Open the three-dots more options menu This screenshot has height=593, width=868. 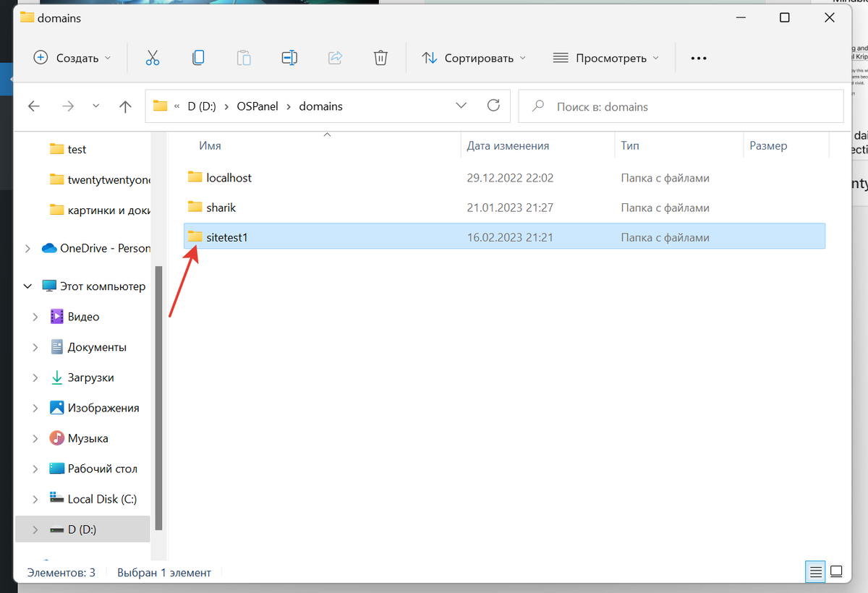pos(699,59)
